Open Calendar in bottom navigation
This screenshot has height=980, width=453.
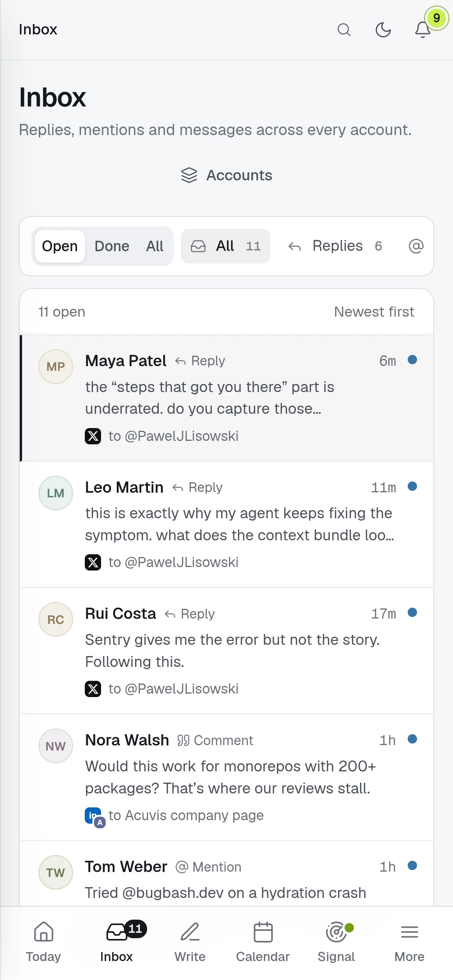tap(263, 942)
